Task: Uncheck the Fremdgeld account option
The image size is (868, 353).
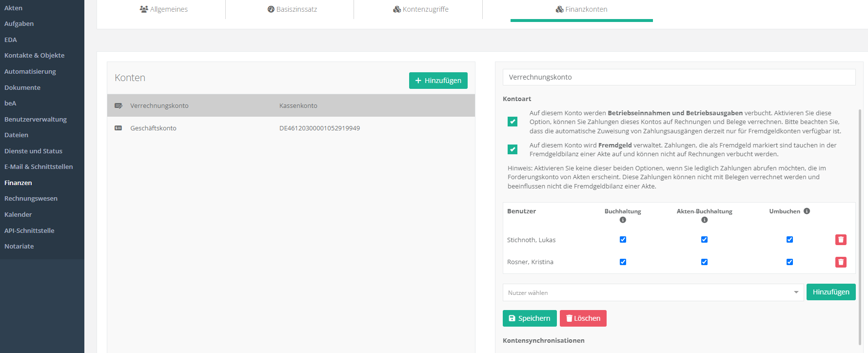Action: (513, 149)
